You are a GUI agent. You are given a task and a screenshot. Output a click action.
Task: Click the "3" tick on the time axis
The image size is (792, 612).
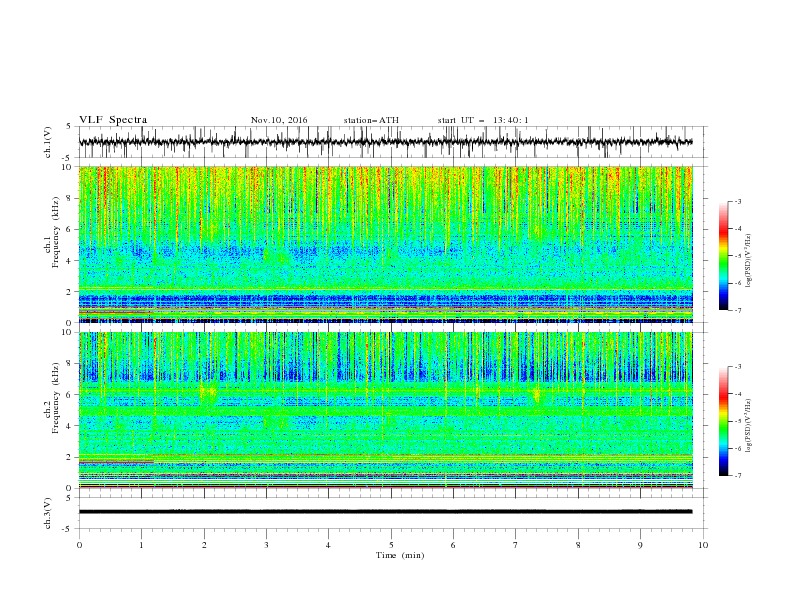point(266,545)
